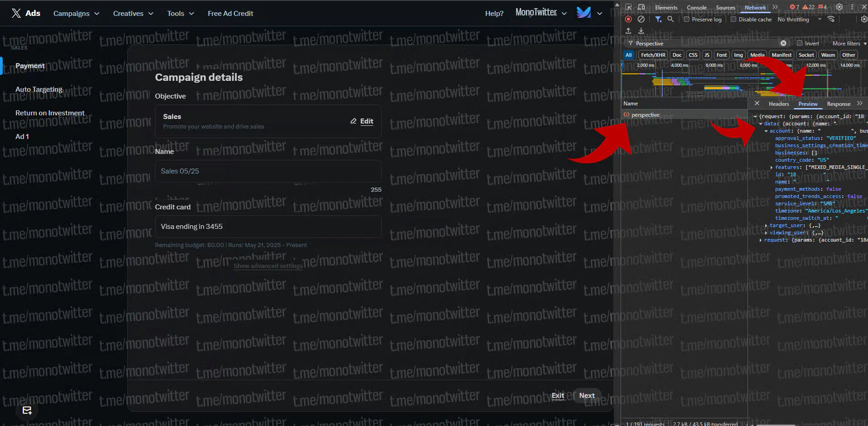Screen dimensions: 868x426
Task: Clear the network log
Action: [641, 19]
